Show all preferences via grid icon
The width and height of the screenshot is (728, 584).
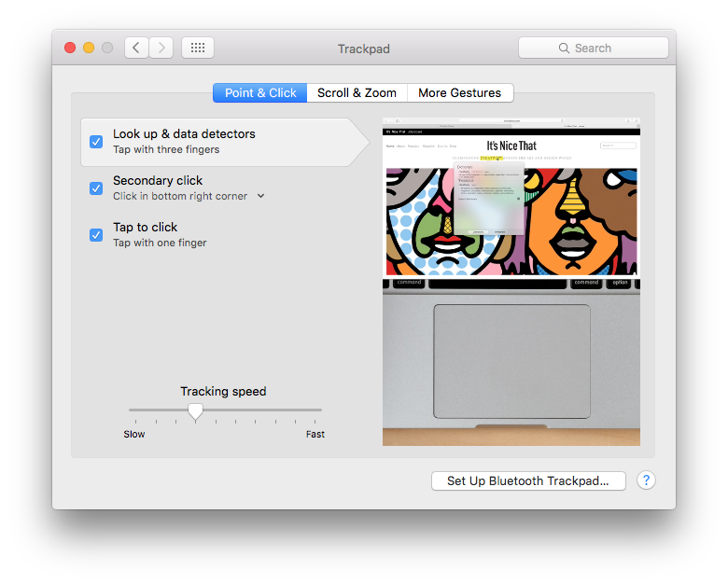click(198, 48)
